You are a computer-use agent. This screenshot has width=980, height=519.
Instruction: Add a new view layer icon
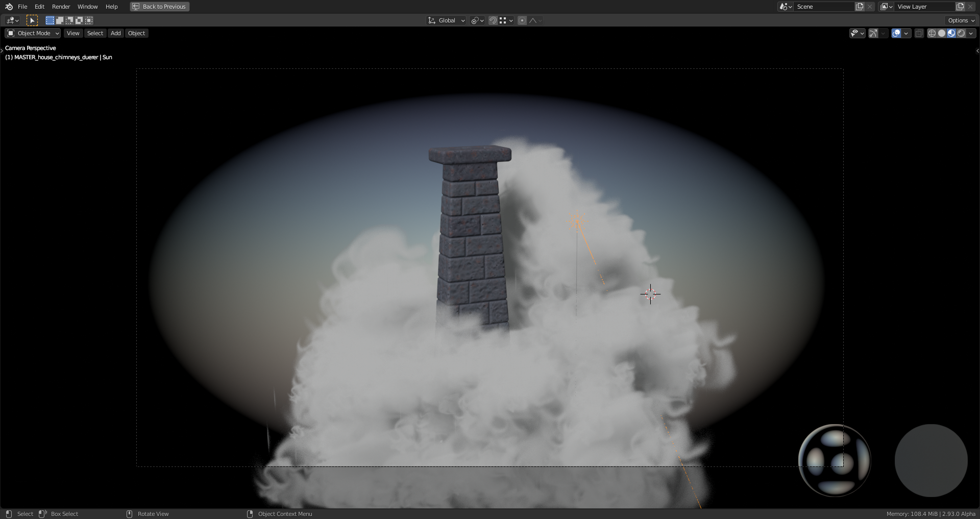[960, 7]
